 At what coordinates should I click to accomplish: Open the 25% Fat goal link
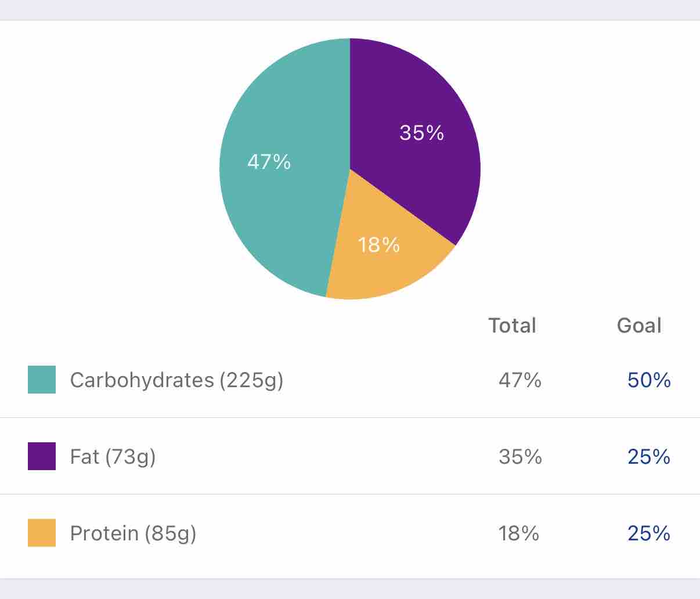[x=649, y=457]
